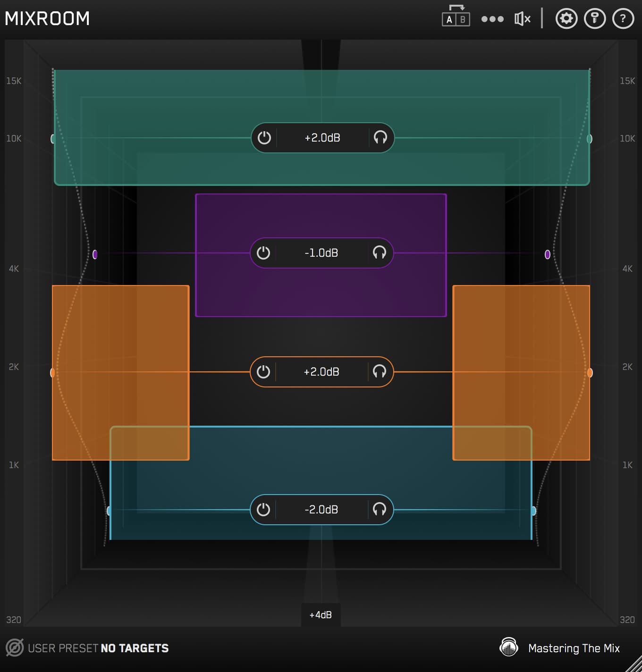
Task: Open the three-dot options menu
Action: coord(492,19)
